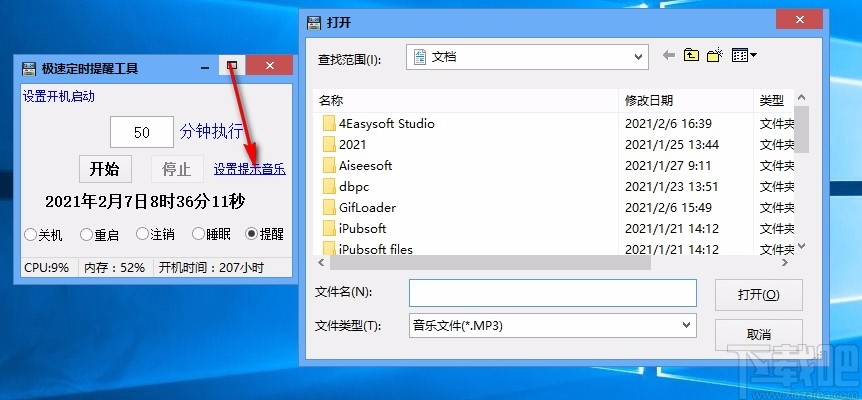862x400 pixels.
Task: Click the scroll down arrow in file list
Action: tap(802, 246)
